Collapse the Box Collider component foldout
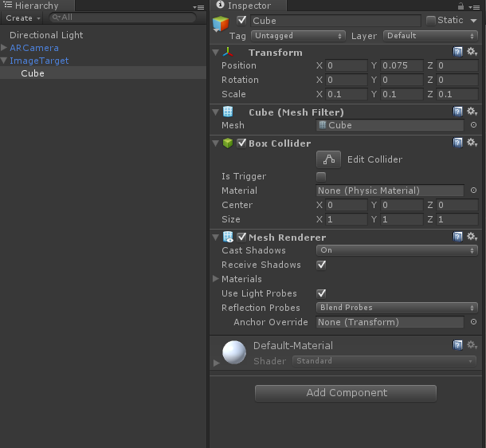The width and height of the screenshot is (486, 448). click(216, 143)
